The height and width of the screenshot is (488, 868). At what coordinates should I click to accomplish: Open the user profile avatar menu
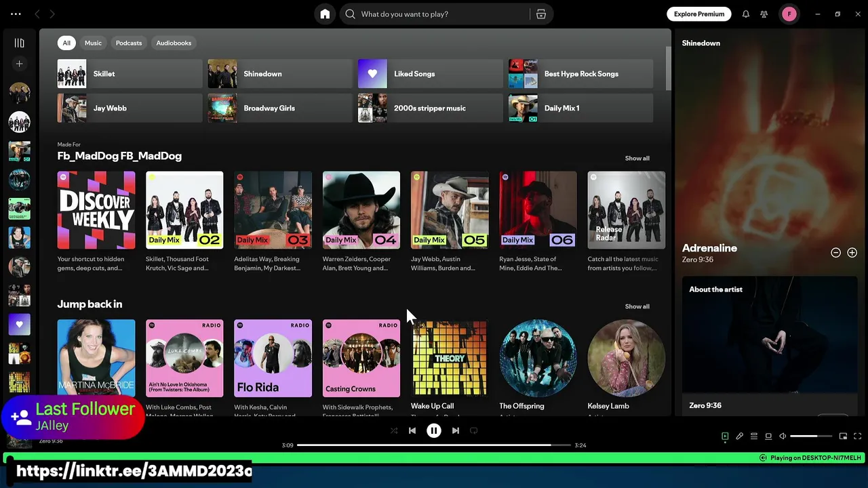tap(789, 14)
